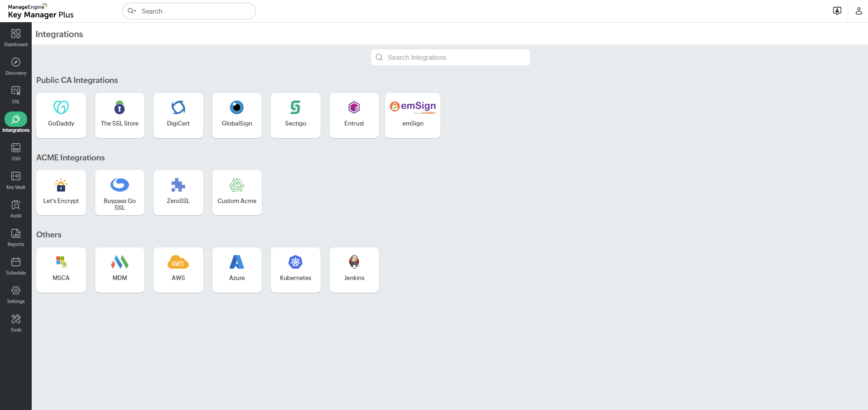Open the Dashboard section in sidebar
This screenshot has width=868, height=410.
tap(16, 38)
